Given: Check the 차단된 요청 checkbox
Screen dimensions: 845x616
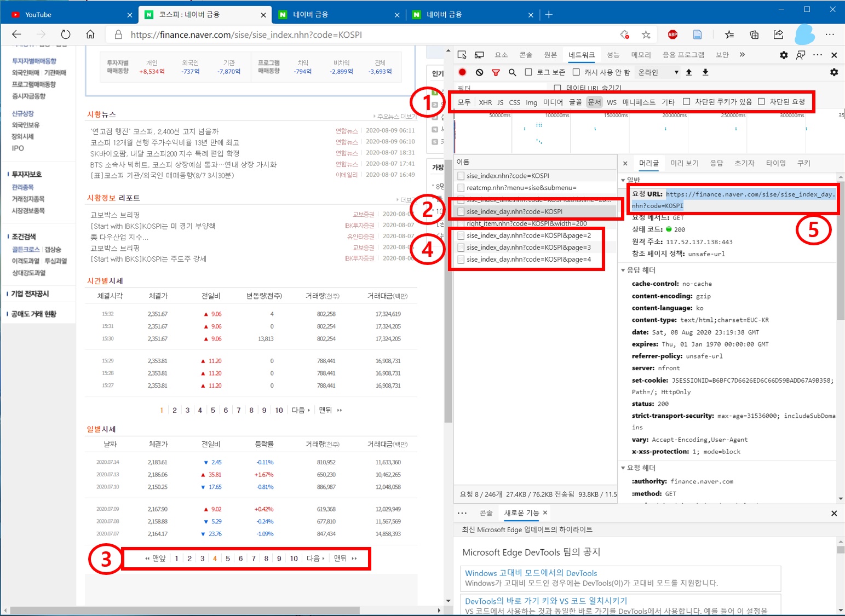Looking at the screenshot, I should point(761,102).
